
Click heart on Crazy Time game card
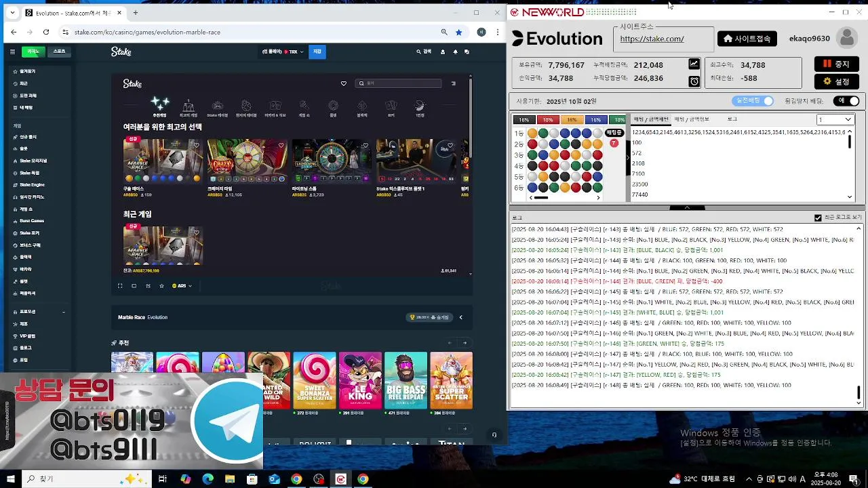(x=281, y=145)
